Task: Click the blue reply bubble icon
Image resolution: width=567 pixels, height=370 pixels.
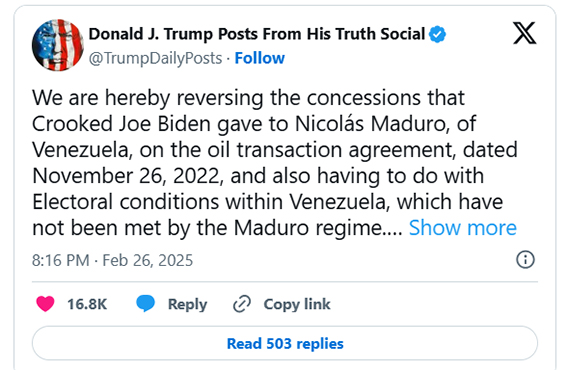Action: (145, 303)
